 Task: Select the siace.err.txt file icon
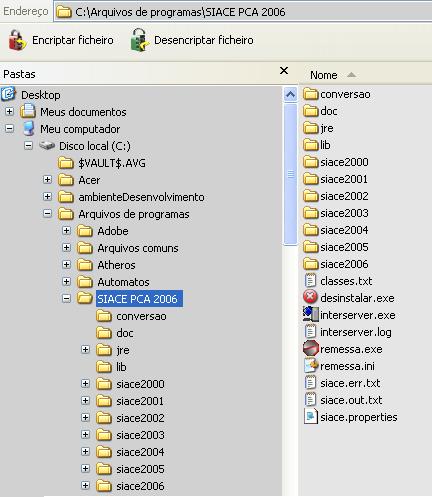click(310, 382)
